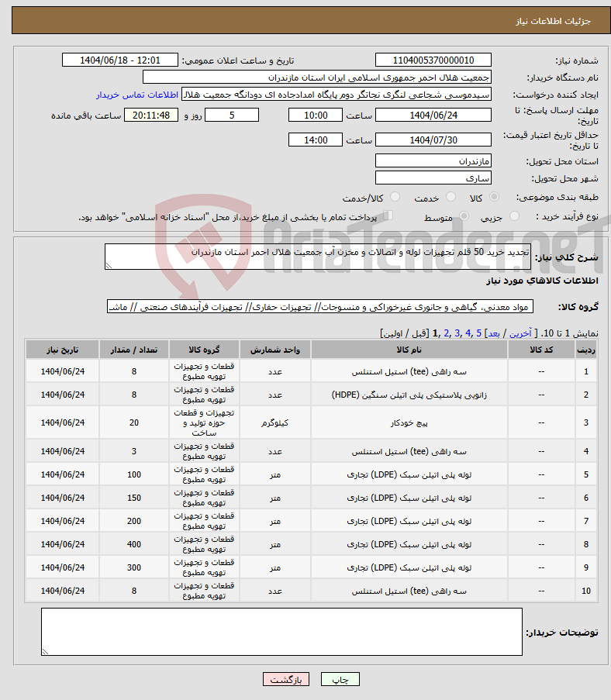611x700 pixels.
Task: Click the واحد شمارش column header
Action: (x=275, y=350)
